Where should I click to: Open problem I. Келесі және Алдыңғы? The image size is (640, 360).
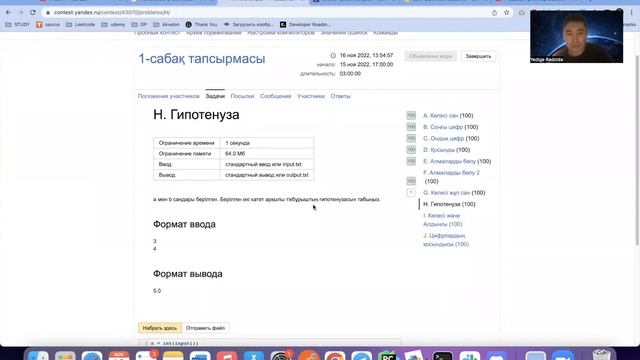click(442, 220)
